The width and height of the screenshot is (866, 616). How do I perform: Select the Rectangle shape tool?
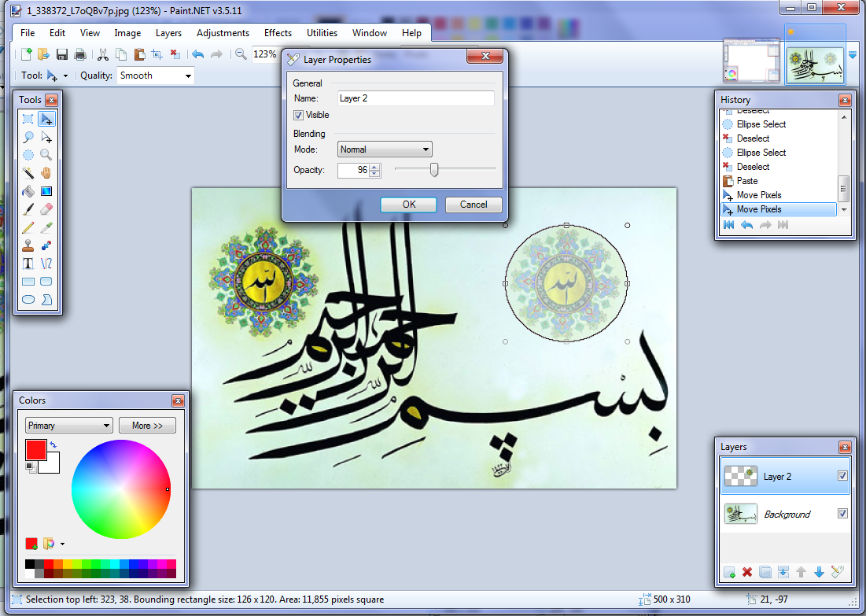[28, 281]
